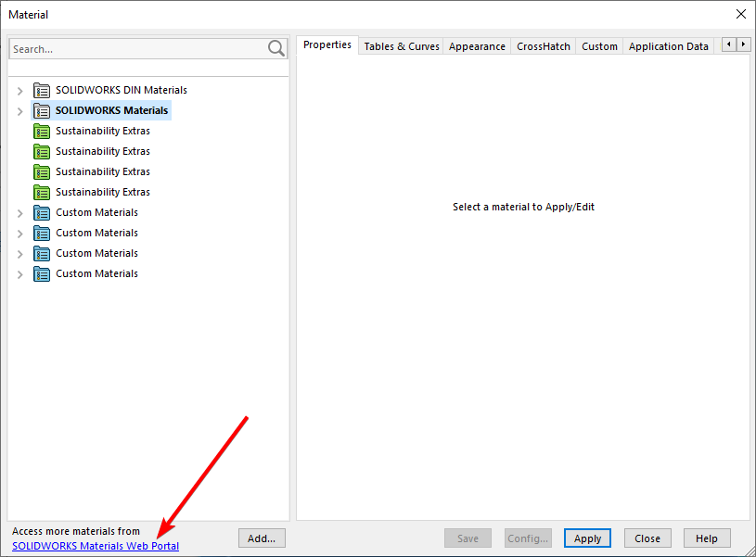Open Help for the Material dialog
The height and width of the screenshot is (557, 756).
pyautogui.click(x=707, y=538)
